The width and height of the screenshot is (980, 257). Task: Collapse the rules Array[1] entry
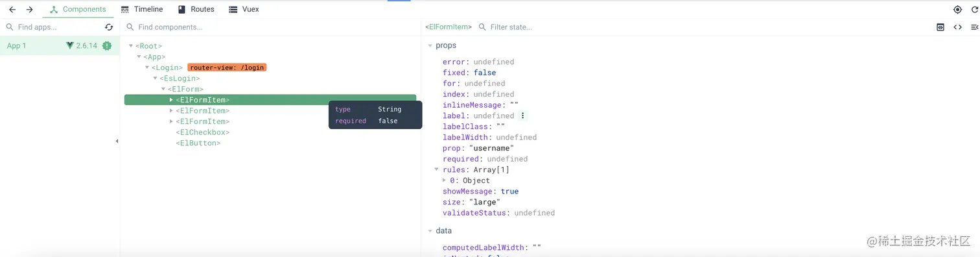(x=437, y=169)
